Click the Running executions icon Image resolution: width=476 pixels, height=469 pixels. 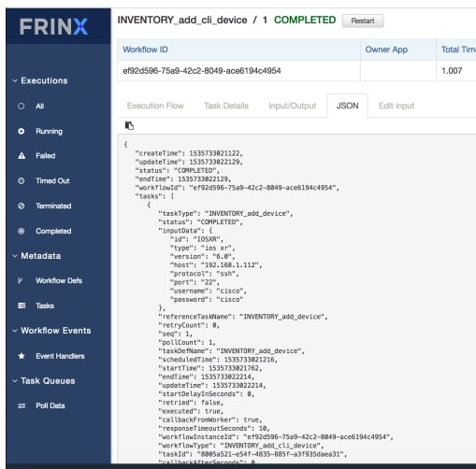tap(21, 131)
